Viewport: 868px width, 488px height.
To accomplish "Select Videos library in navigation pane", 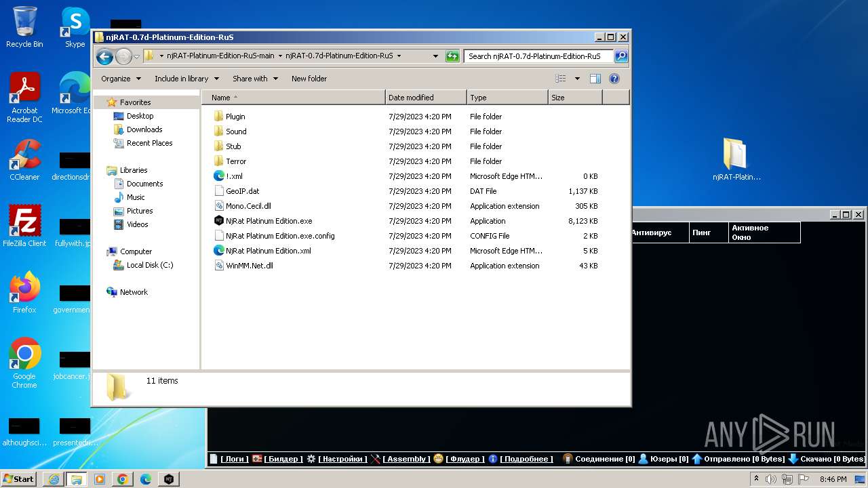I will click(x=137, y=224).
